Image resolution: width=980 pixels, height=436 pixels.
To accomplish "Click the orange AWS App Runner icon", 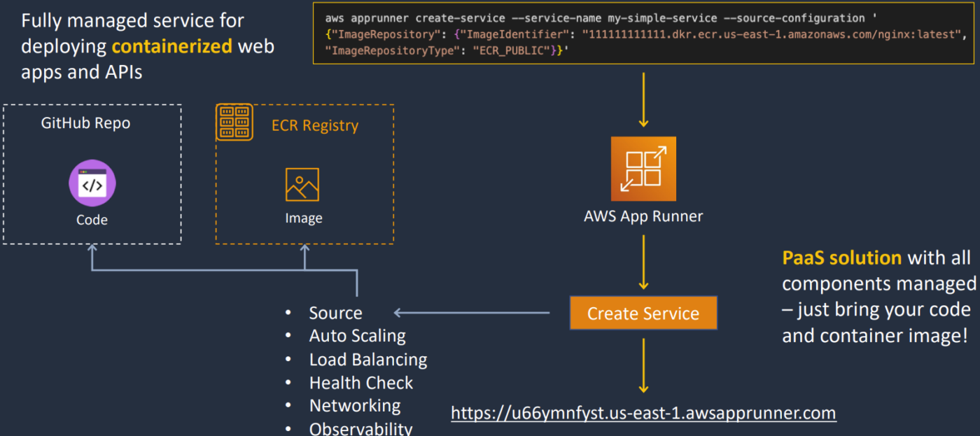I will pyautogui.click(x=643, y=169).
